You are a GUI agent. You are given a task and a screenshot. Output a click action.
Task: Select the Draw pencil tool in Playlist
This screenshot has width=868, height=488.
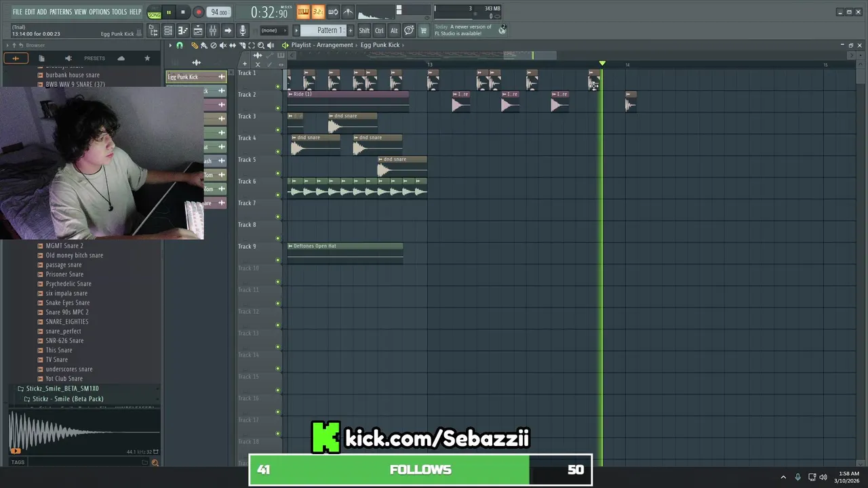194,45
